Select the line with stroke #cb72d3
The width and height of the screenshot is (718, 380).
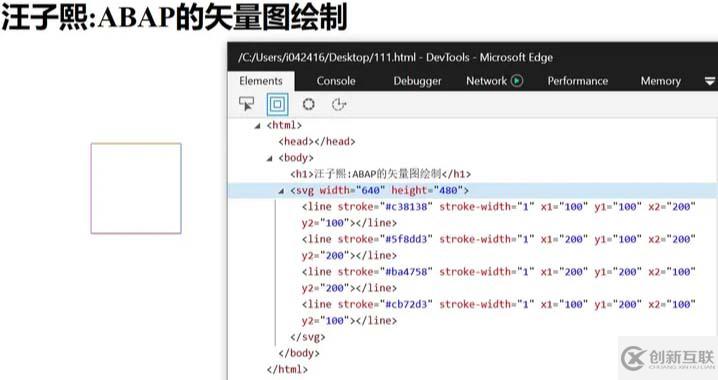tap(499, 312)
